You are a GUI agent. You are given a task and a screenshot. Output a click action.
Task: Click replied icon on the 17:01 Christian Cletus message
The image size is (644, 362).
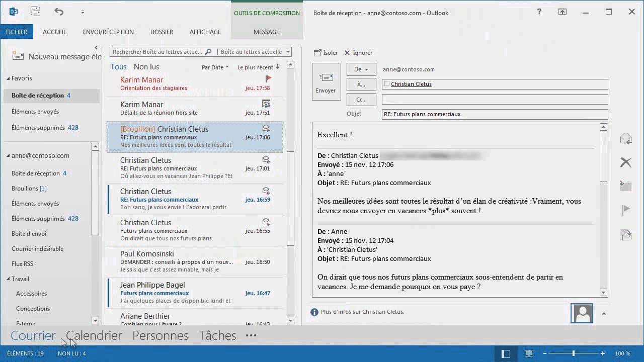(266, 159)
